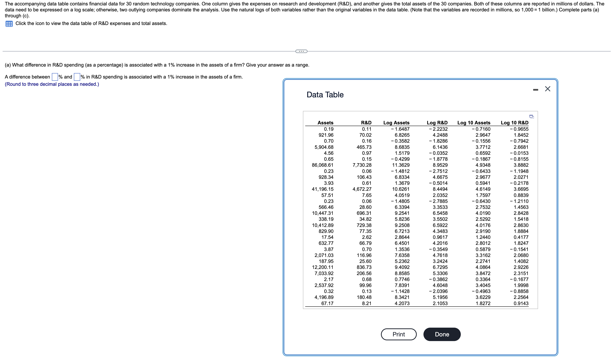The image size is (613, 364).
Task: Select the Assets column header
Action: [325, 123]
